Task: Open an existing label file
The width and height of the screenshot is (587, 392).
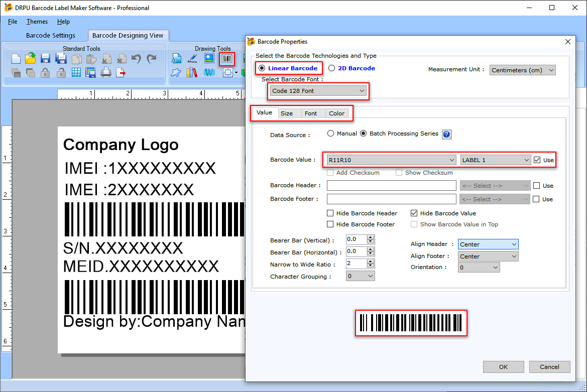Action: coord(31,58)
